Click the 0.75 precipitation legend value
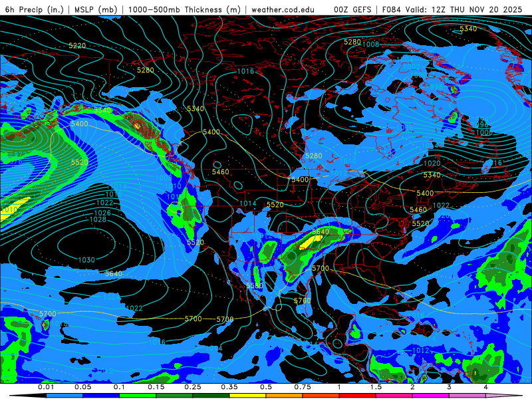Viewport: 532px width, 399px height. click(303, 387)
